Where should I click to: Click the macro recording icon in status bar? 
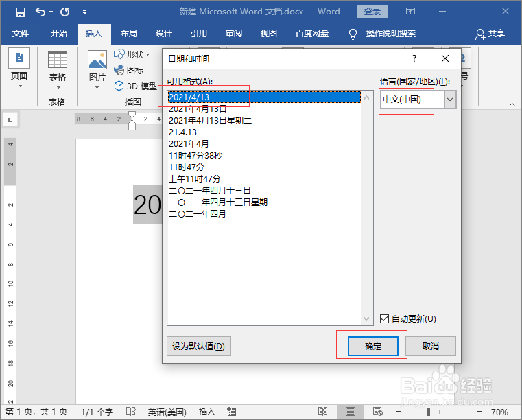tap(231, 412)
